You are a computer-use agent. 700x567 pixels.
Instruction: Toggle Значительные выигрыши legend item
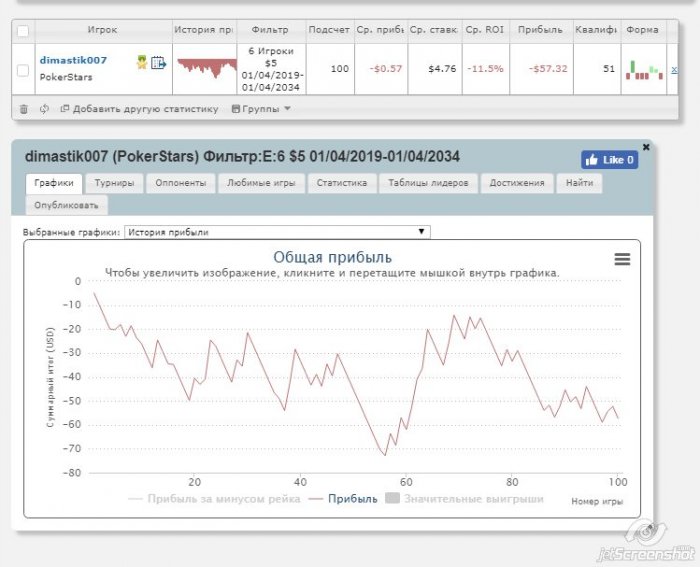click(464, 499)
